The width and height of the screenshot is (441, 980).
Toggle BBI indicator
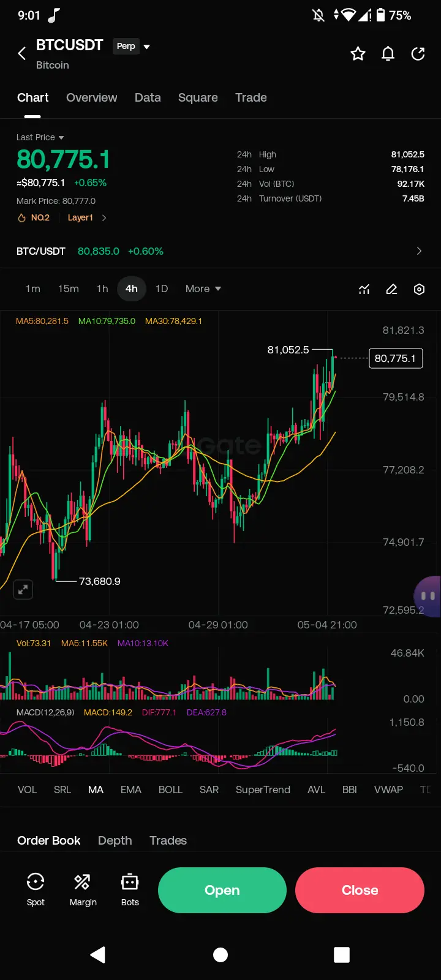pos(350,790)
